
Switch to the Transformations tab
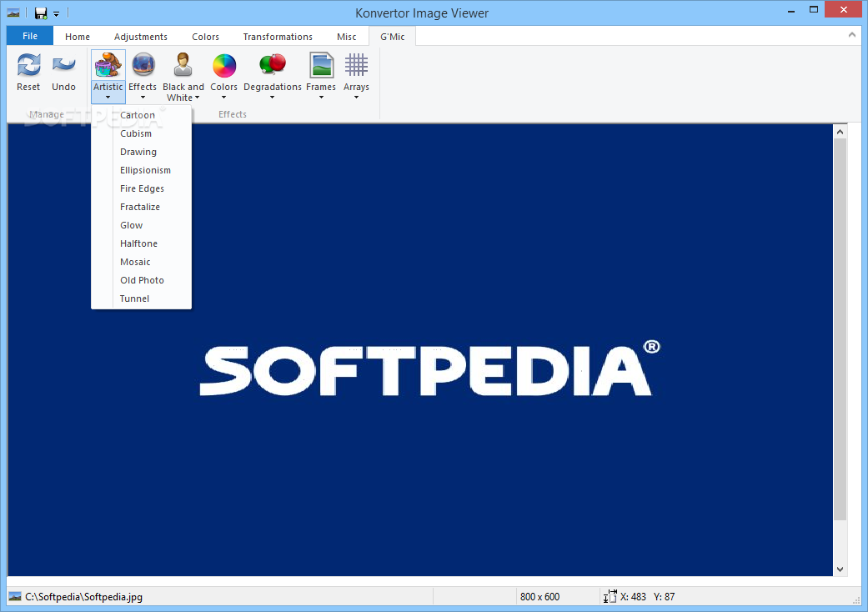click(x=278, y=37)
